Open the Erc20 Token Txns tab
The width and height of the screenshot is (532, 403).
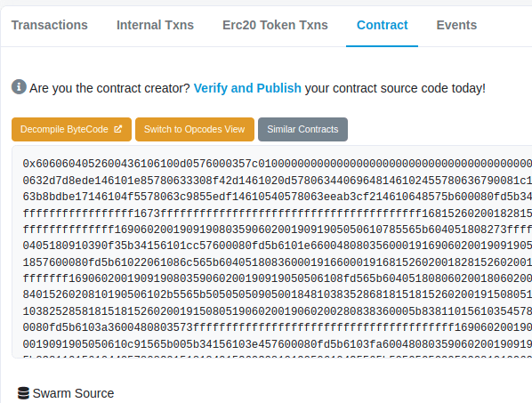coord(275,25)
